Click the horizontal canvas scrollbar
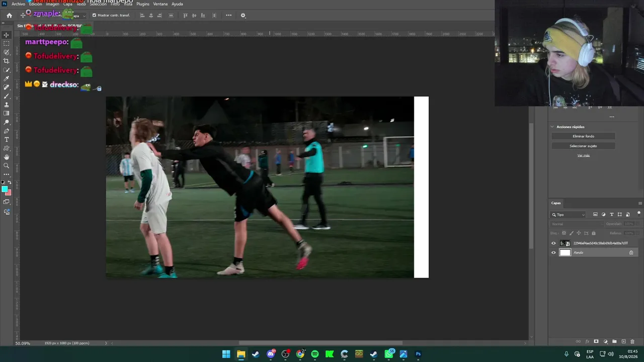This screenshot has width=644, height=362. 320,343
